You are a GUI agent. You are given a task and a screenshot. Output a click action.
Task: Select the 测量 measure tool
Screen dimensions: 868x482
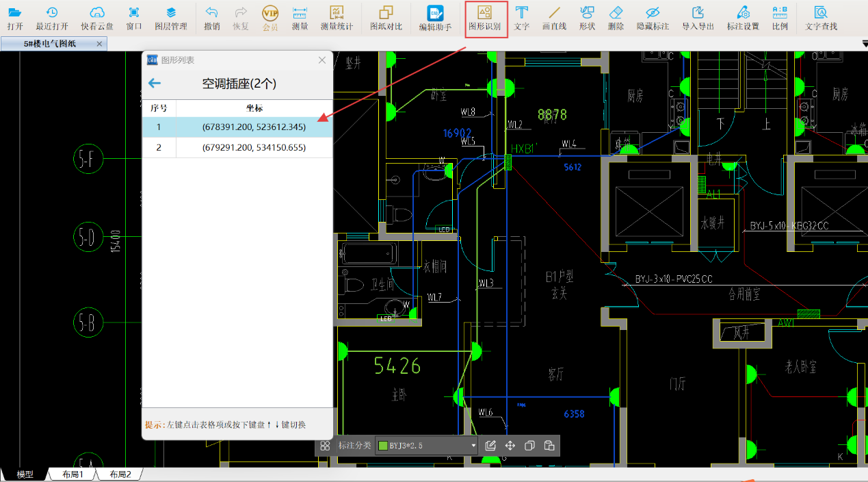300,18
